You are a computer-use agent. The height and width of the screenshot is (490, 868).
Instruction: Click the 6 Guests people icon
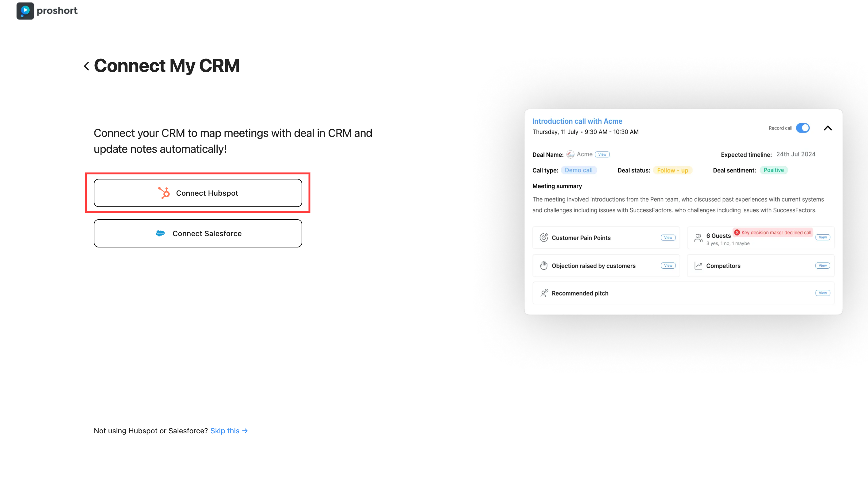coord(698,238)
